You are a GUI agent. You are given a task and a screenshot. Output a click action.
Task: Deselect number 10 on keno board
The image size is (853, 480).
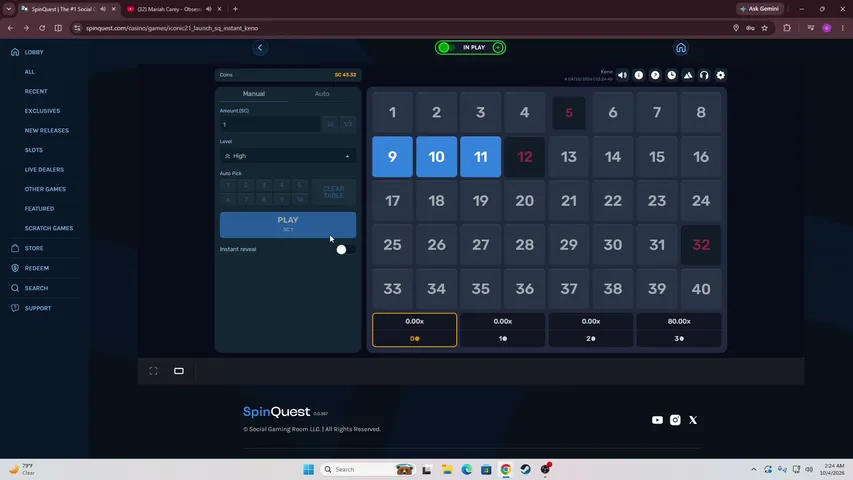[x=436, y=157]
